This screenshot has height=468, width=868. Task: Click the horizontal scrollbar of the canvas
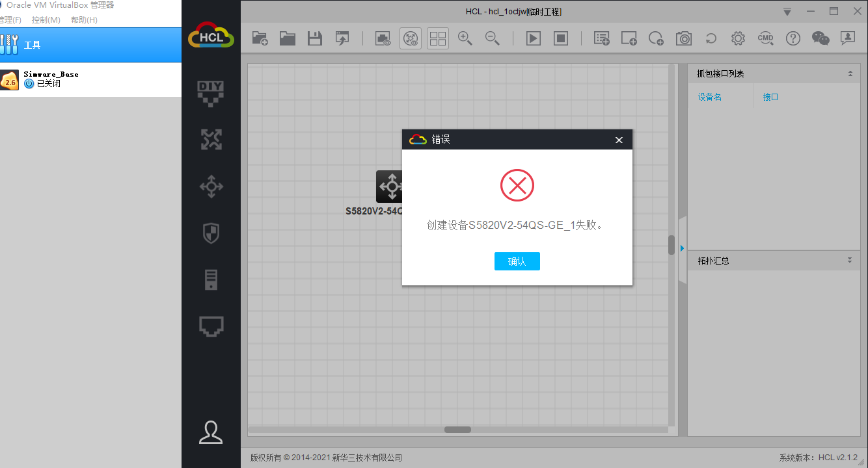(x=457, y=430)
